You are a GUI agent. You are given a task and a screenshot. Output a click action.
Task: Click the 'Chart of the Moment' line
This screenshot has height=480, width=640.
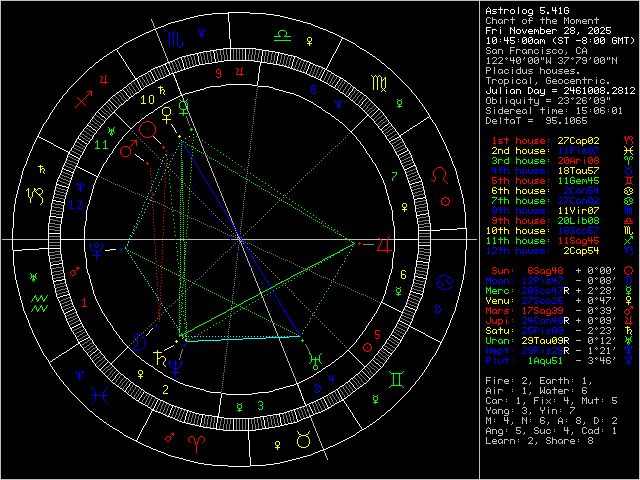(542, 20)
